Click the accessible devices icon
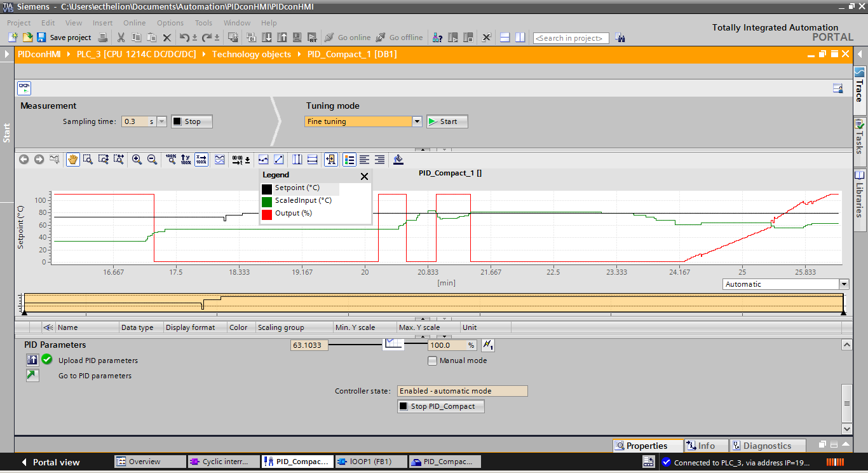Viewport: 868px width, 473px height. 438,38
